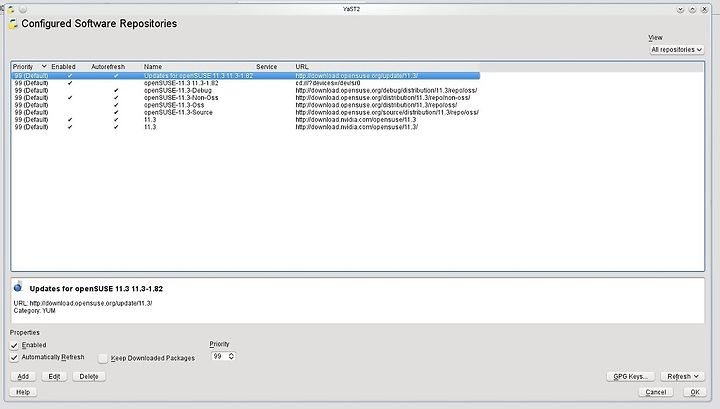Click the Priority value field showing 99
The height and width of the screenshot is (409, 720).
(219, 356)
